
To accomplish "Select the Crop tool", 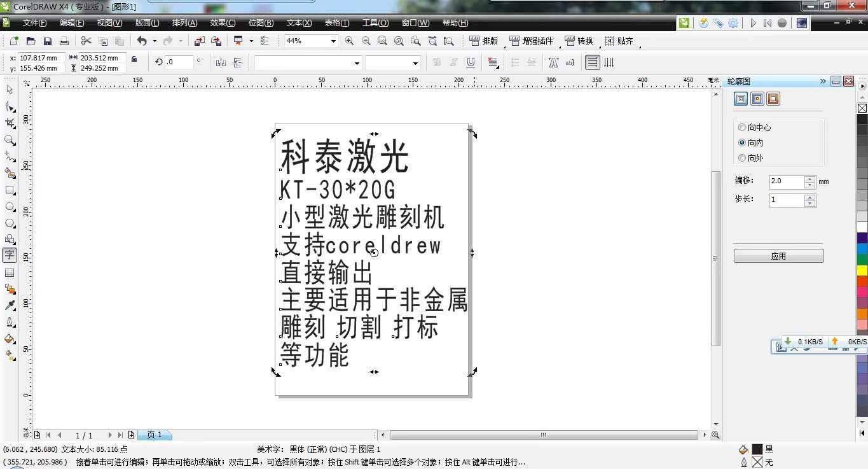I will click(x=10, y=123).
